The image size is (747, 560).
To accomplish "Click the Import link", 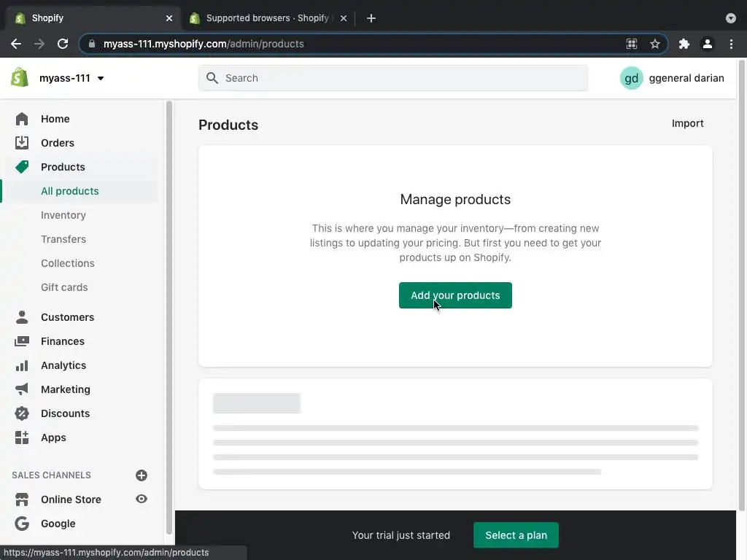I will click(x=687, y=123).
